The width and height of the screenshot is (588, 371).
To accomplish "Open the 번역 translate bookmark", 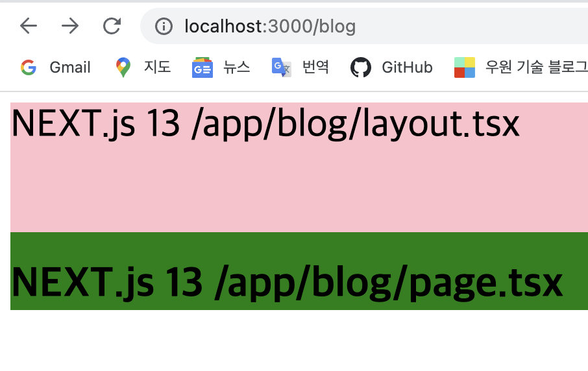I will pyautogui.click(x=300, y=67).
